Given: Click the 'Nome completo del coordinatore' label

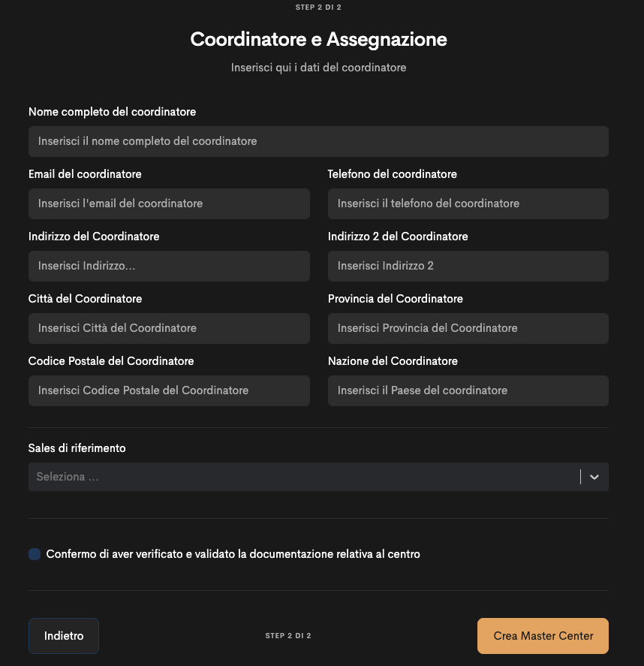Looking at the screenshot, I should coord(112,112).
